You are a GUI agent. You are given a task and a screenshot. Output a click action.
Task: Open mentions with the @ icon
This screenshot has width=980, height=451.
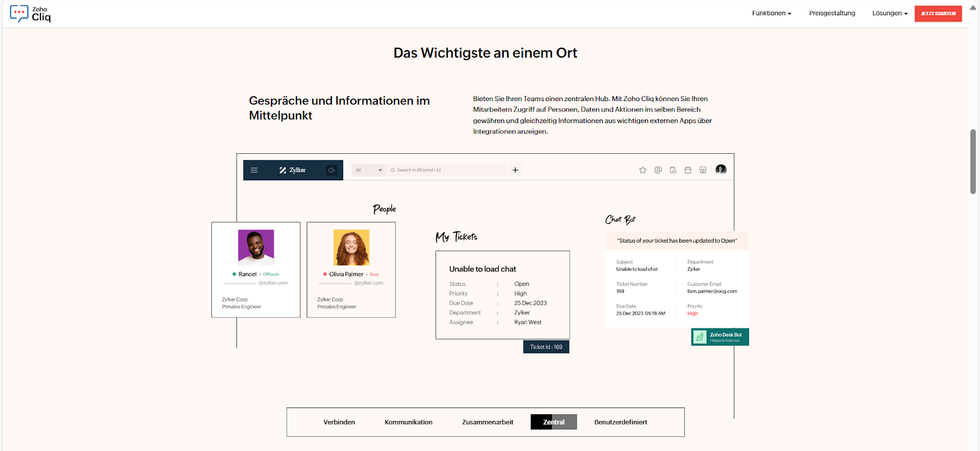pos(658,170)
